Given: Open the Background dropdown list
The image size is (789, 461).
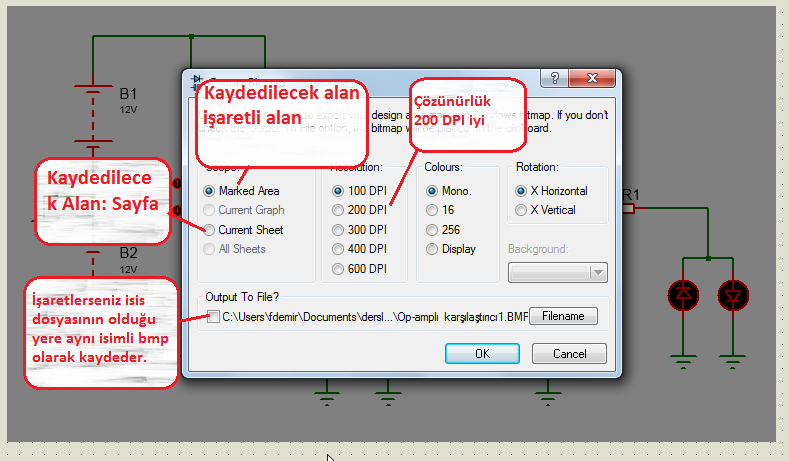Looking at the screenshot, I should (x=598, y=273).
